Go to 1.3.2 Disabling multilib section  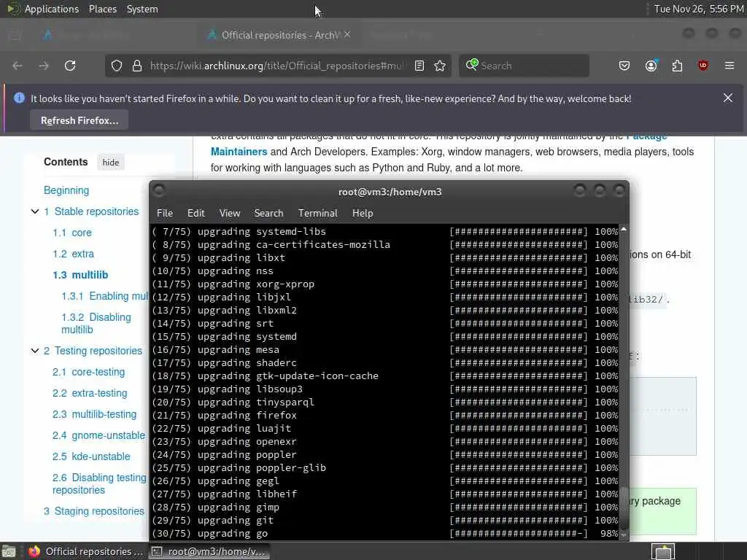(x=96, y=323)
